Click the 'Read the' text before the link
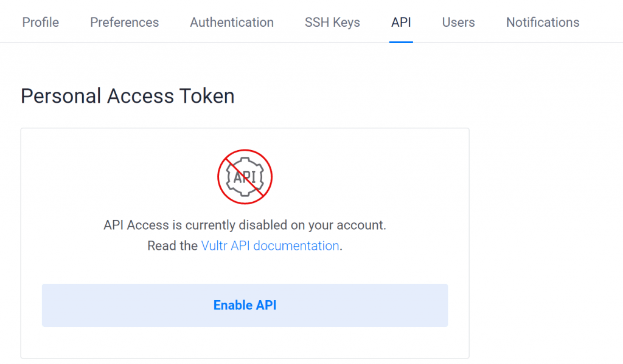This screenshot has height=364, width=623. click(x=172, y=246)
